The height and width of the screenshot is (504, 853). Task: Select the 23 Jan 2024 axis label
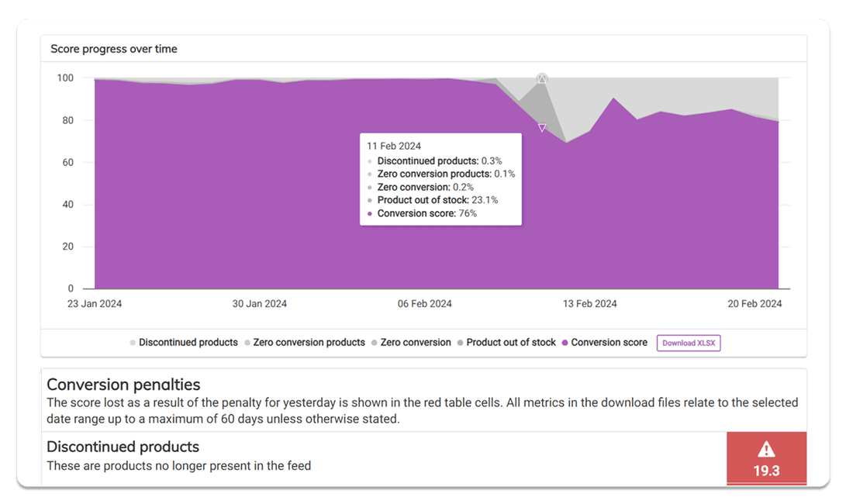tap(95, 304)
